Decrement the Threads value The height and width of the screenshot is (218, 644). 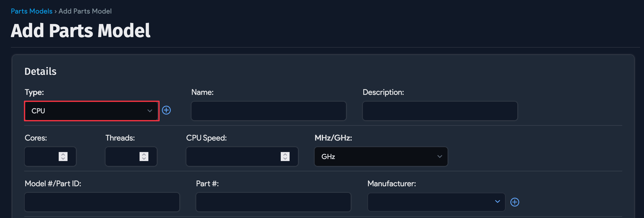click(144, 158)
